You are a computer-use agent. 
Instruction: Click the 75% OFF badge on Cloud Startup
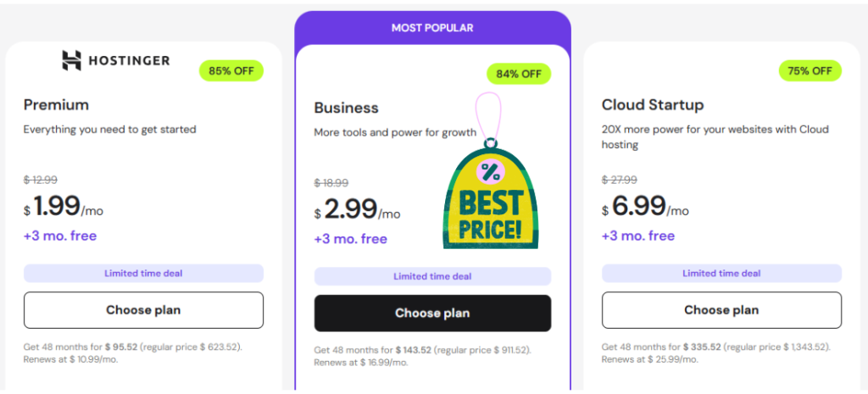click(810, 70)
